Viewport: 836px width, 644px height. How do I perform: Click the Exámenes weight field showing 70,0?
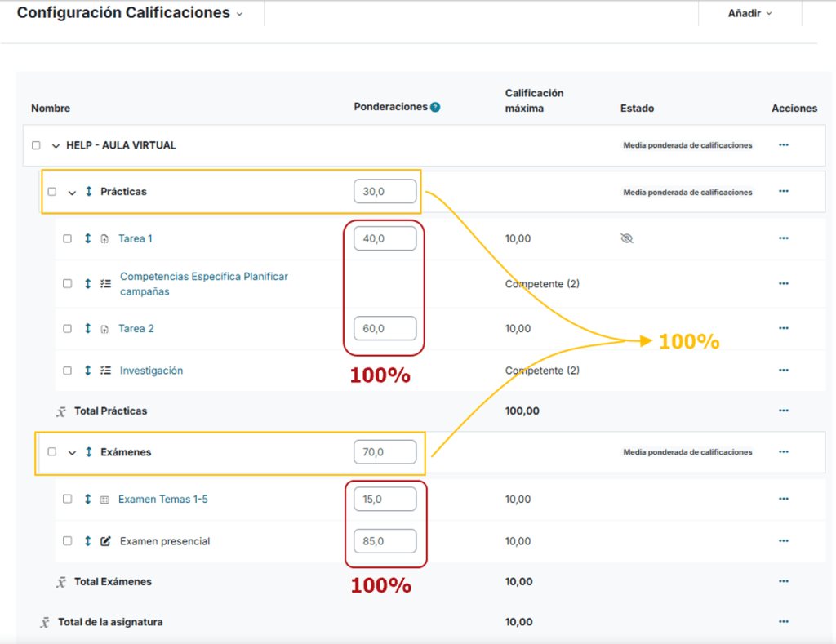[385, 451]
